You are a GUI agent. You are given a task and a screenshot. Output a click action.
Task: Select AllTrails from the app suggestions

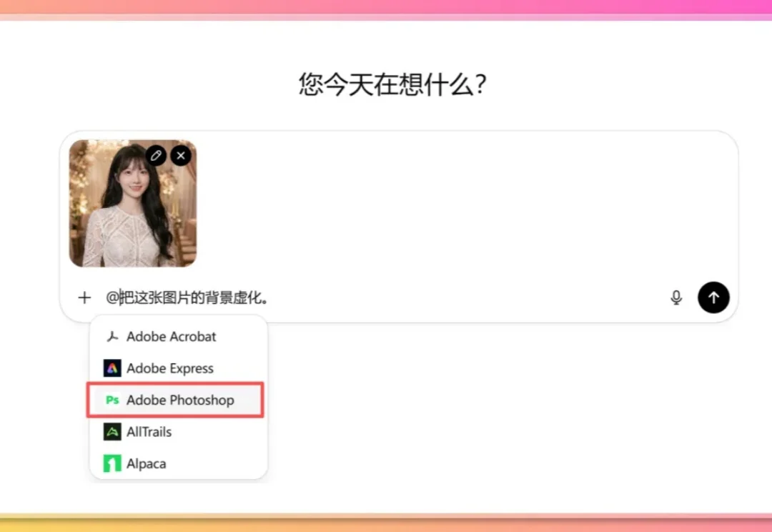(149, 432)
